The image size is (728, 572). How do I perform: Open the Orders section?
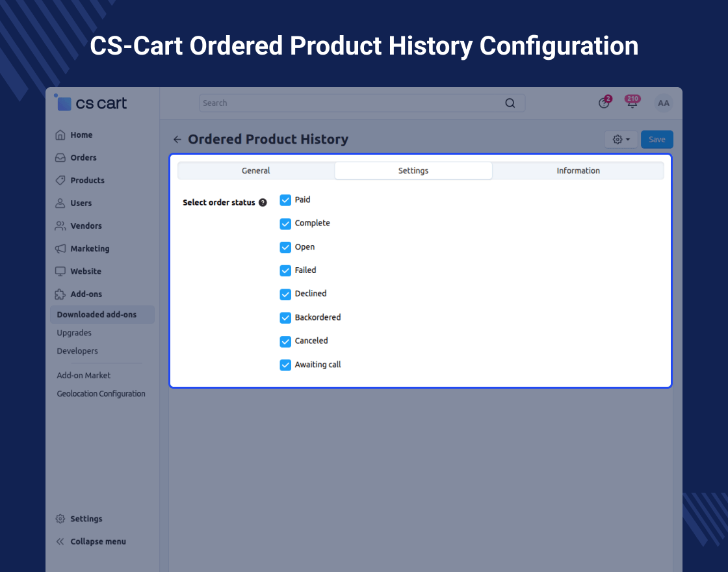(84, 158)
